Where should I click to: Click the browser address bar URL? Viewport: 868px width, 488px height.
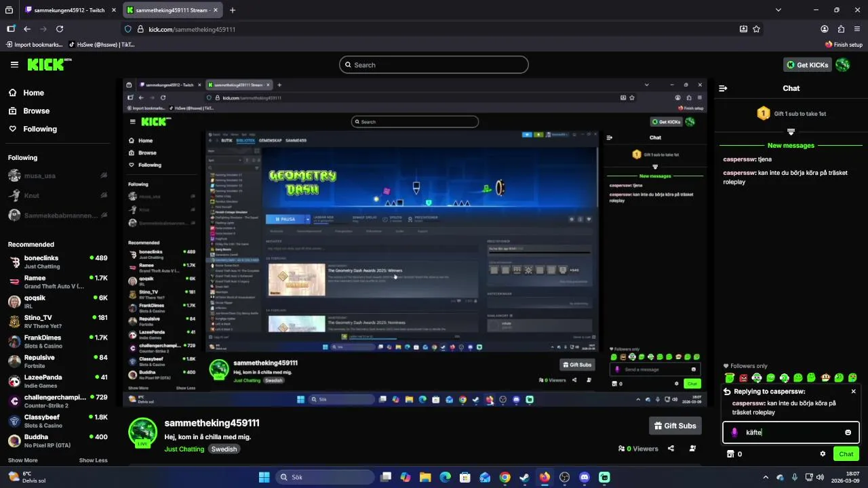pyautogui.click(x=192, y=29)
